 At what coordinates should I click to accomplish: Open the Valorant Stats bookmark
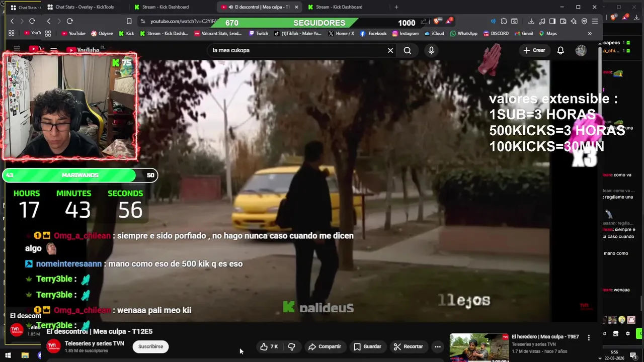point(217,34)
